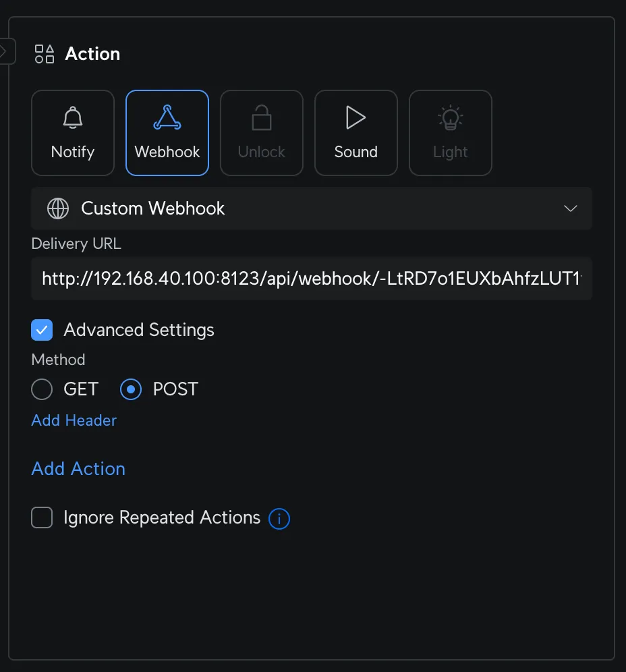Image resolution: width=626 pixels, height=672 pixels.
Task: Click the sidebar arrow at the left edge
Action: tap(4, 51)
